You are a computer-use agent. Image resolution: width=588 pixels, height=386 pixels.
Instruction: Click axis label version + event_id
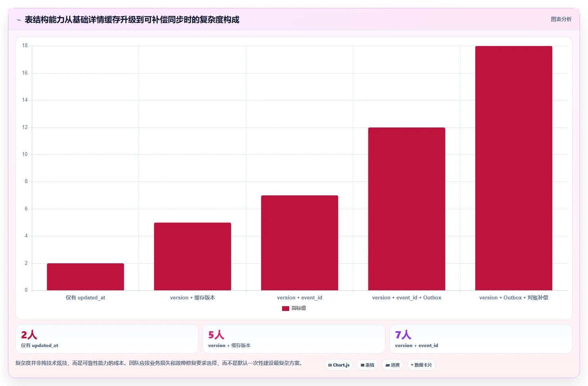300,297
